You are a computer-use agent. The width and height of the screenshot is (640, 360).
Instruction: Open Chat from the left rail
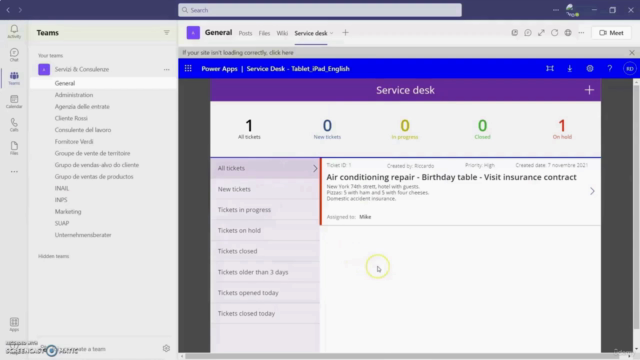tap(14, 55)
